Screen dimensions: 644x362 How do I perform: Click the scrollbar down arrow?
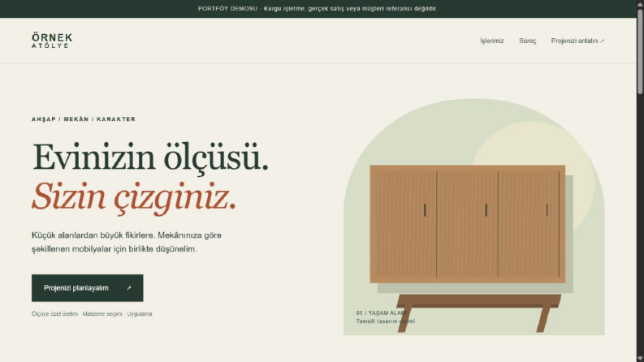pos(640,358)
